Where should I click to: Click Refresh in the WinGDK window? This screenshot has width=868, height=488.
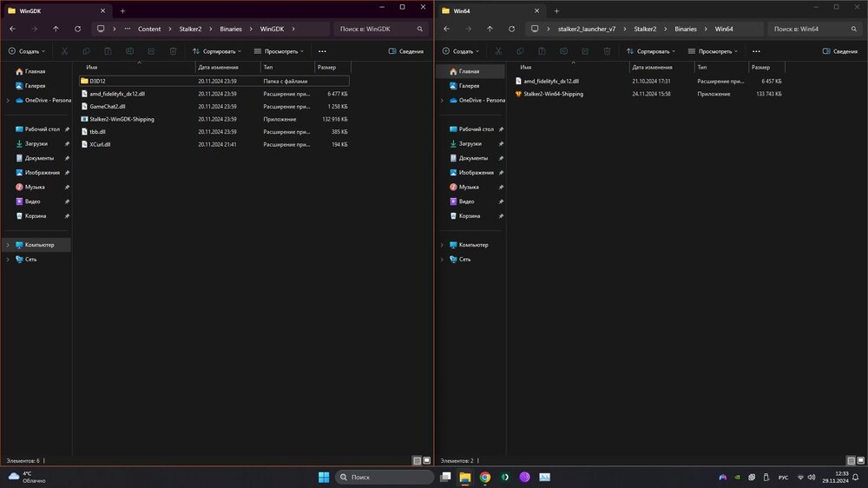[77, 29]
